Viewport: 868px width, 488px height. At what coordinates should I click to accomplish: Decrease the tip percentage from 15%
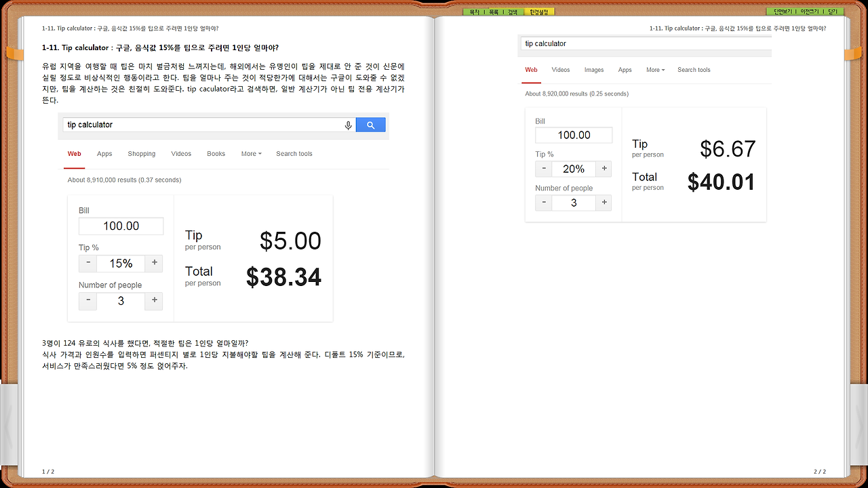[x=87, y=264]
